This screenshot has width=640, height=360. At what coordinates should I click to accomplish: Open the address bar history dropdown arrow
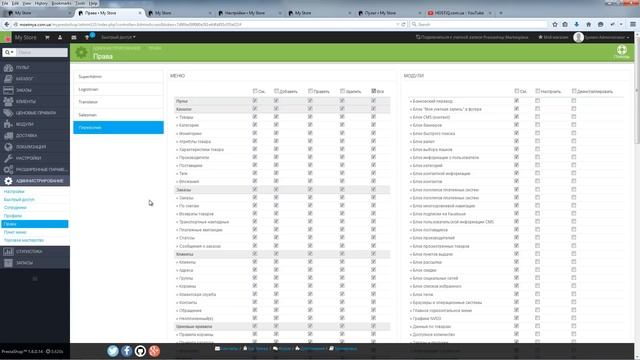click(398, 24)
